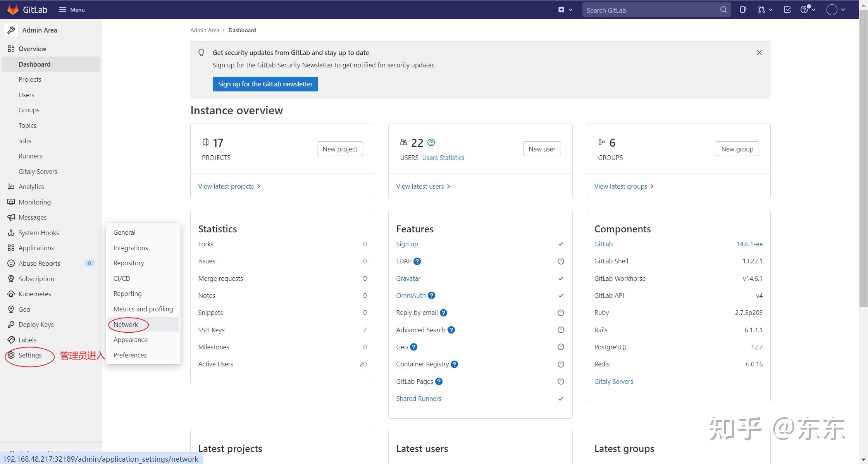
Task: Open the View latest users link
Action: click(x=420, y=186)
